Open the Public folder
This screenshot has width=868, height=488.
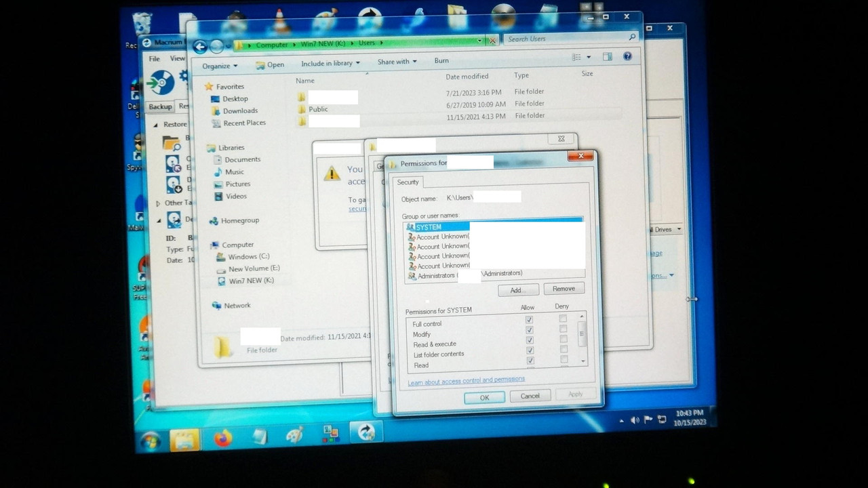tap(319, 109)
